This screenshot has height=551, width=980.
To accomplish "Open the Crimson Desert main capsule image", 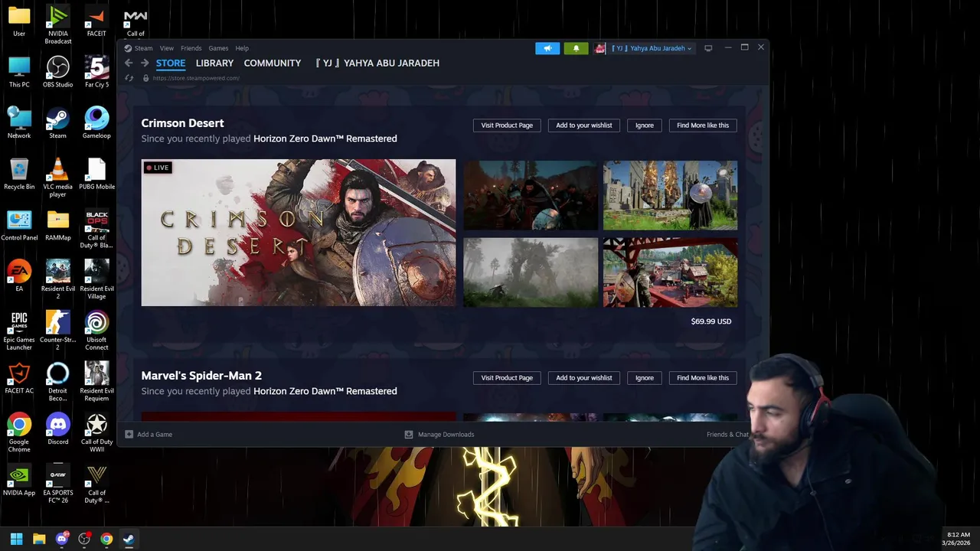I will [x=299, y=233].
